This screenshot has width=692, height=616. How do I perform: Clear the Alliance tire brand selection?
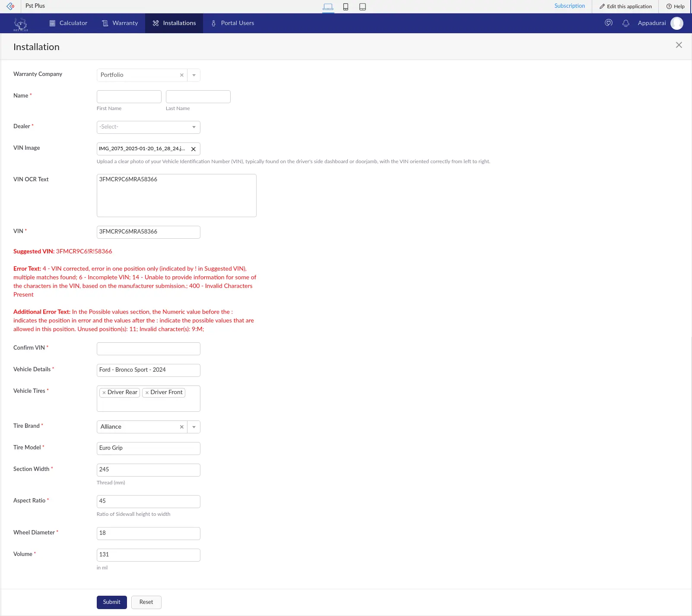[182, 426]
